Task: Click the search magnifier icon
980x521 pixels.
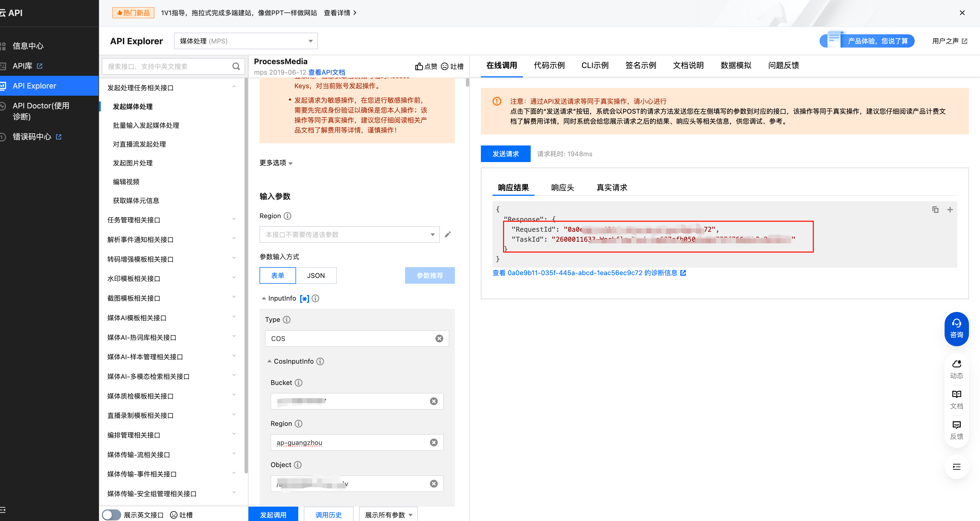Action: 236,67
